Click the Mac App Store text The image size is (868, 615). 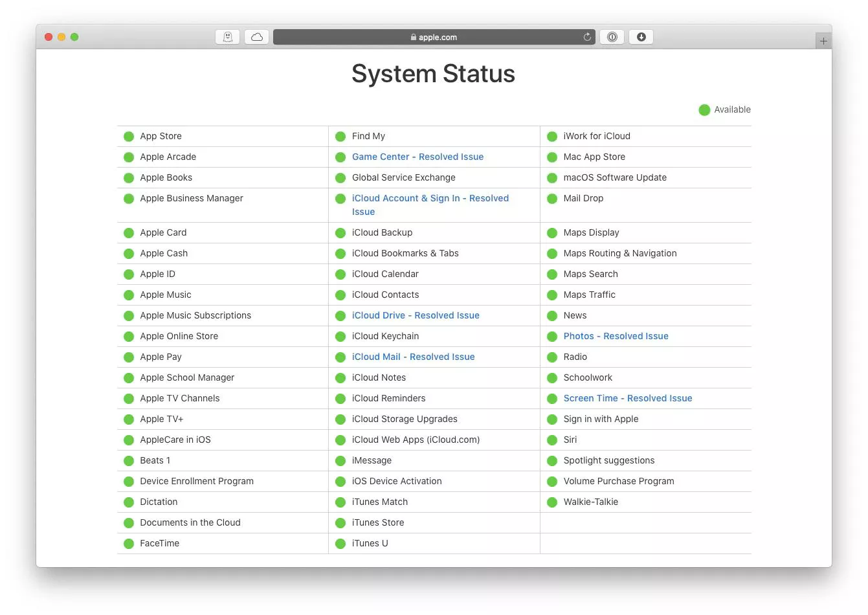pos(594,157)
